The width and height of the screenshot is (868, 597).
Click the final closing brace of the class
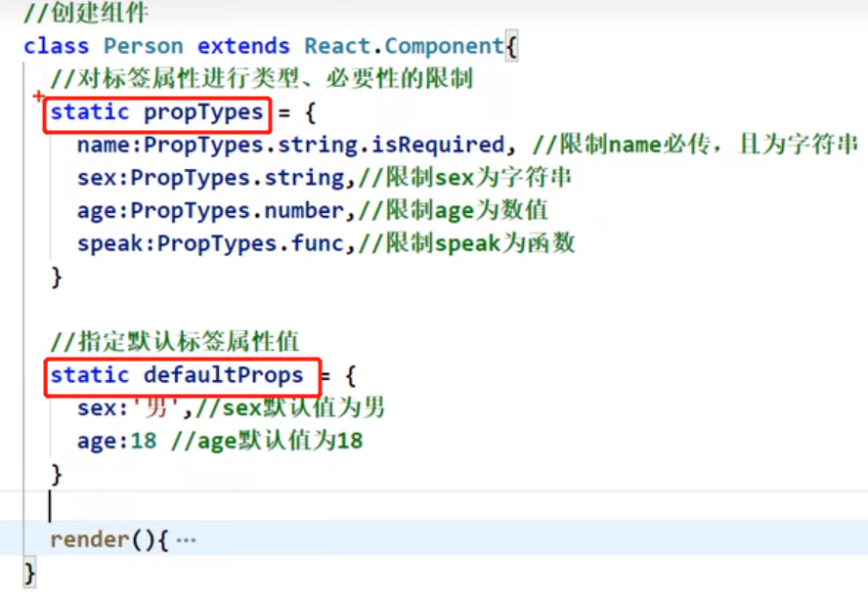(29, 573)
